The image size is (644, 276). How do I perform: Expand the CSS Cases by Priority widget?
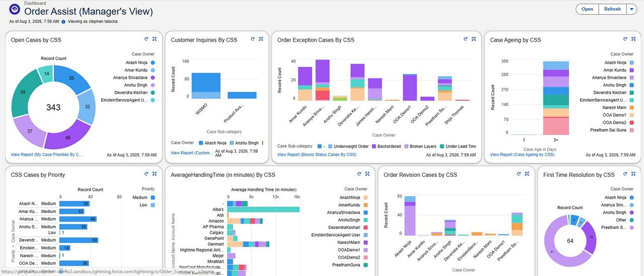(154, 174)
